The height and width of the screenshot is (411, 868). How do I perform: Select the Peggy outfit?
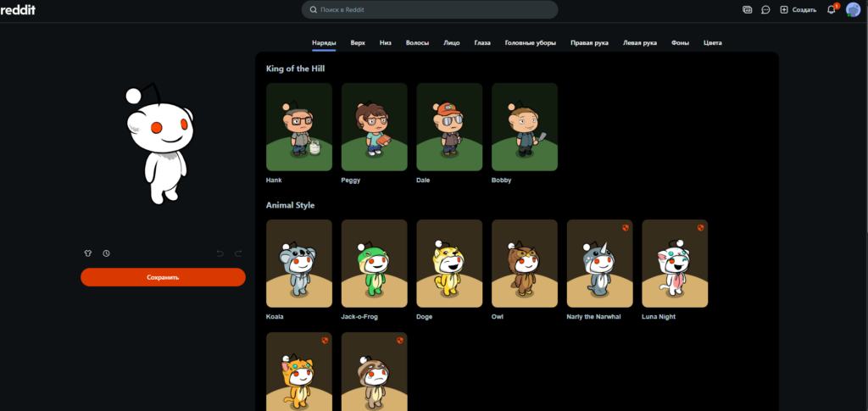tap(374, 126)
